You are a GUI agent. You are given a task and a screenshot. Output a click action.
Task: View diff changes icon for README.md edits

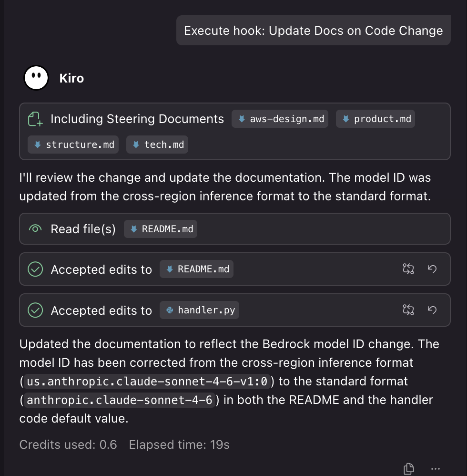408,269
